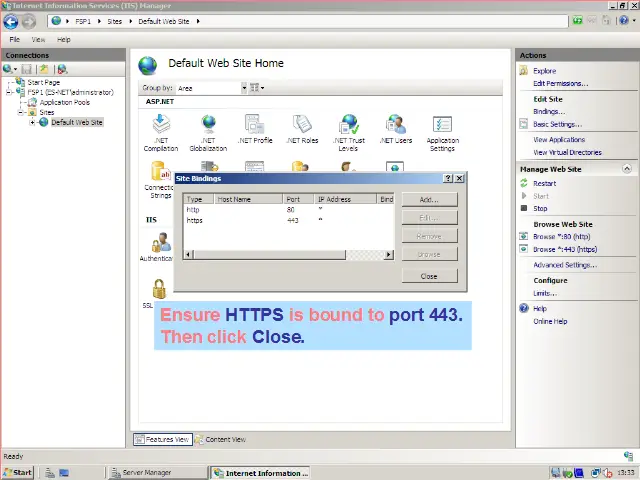
Task: Click Advanced Settings... link
Action: coord(565,265)
